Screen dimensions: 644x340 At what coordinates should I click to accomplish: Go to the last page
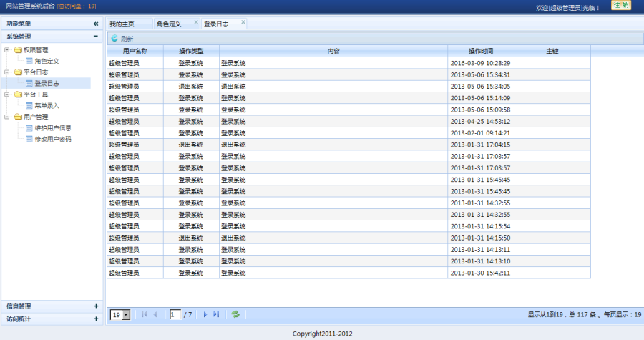216,314
